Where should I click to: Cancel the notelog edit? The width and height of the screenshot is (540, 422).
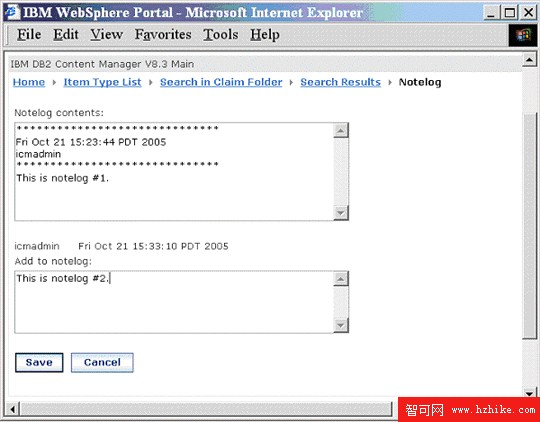(102, 362)
